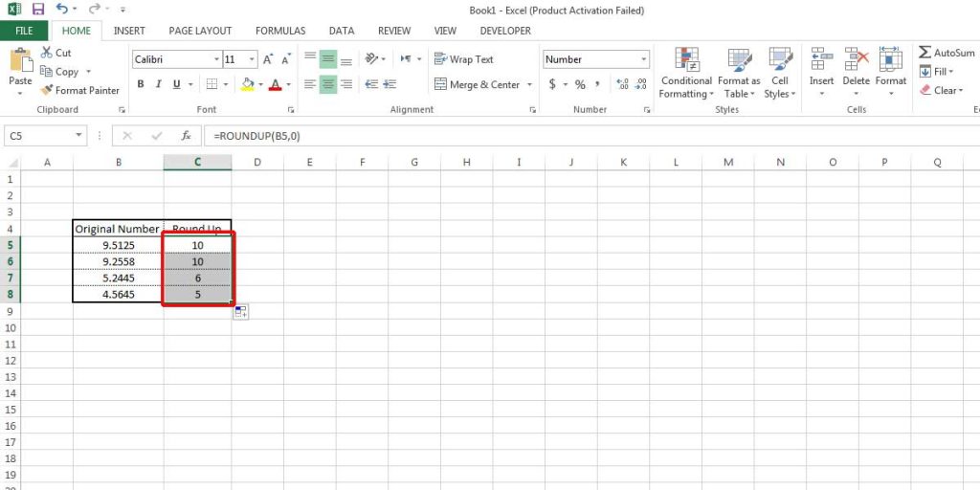Click the Wrap Text button
The width and height of the screenshot is (980, 490).
tap(464, 59)
